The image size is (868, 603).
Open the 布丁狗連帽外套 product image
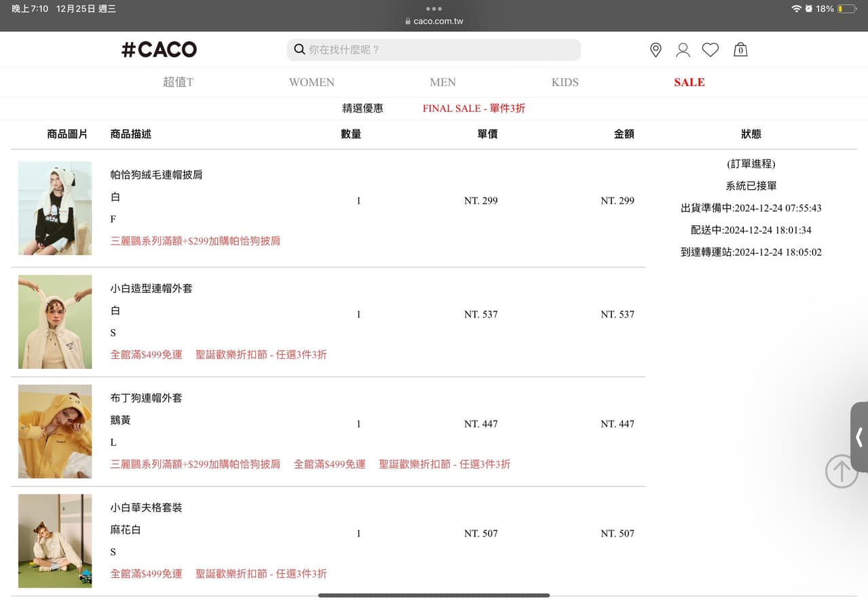click(x=55, y=431)
